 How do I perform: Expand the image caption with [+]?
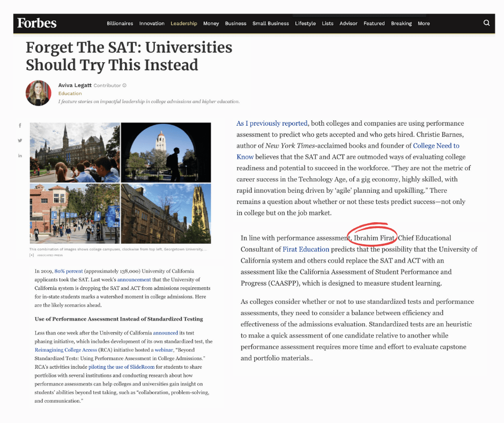coord(32,255)
